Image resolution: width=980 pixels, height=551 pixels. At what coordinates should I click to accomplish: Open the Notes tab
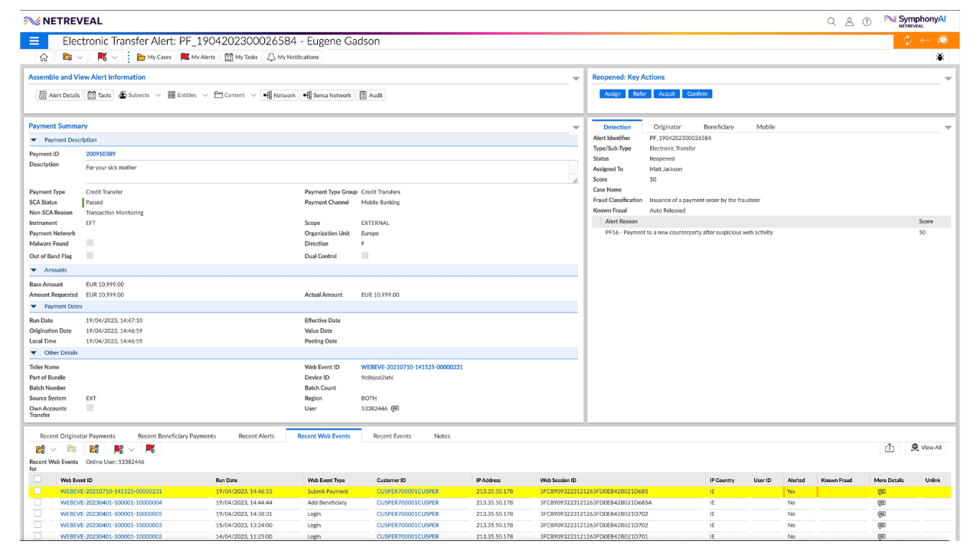click(x=442, y=436)
